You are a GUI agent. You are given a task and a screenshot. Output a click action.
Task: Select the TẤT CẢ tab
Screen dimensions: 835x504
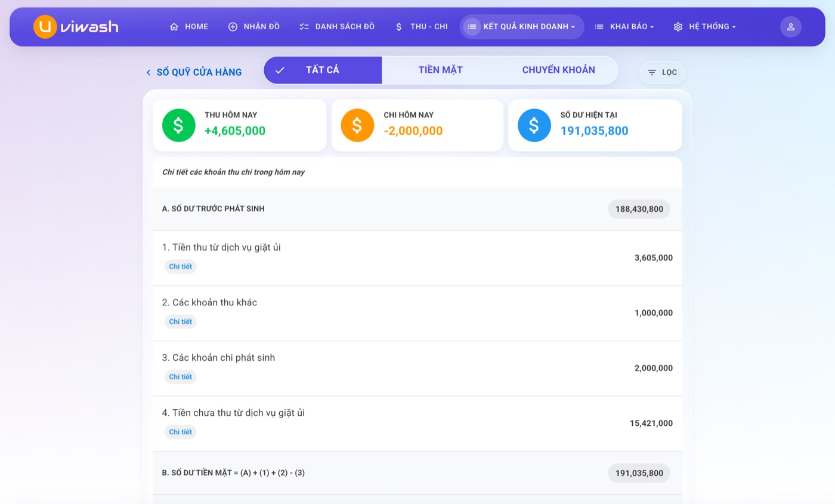(x=323, y=70)
